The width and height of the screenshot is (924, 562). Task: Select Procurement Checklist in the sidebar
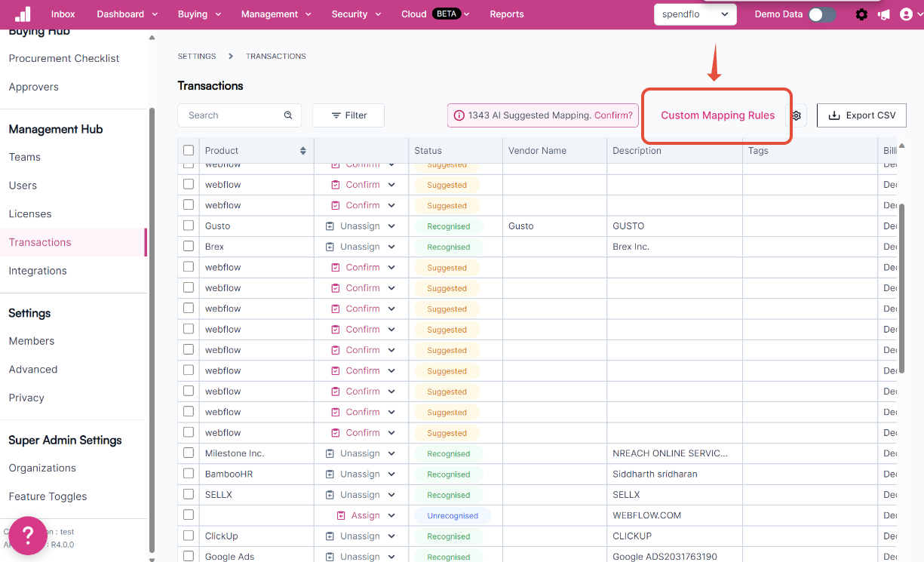64,58
